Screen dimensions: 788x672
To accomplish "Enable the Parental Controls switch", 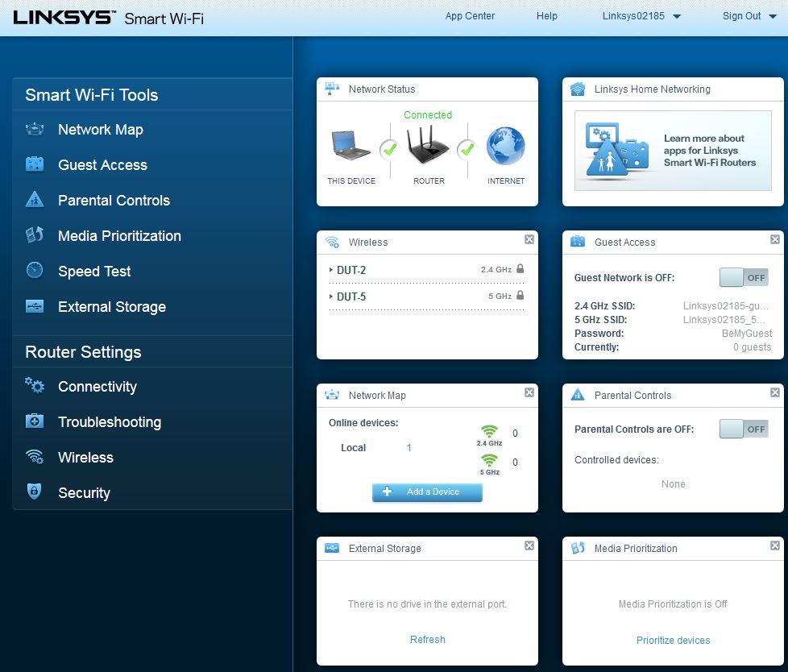I will (x=744, y=429).
